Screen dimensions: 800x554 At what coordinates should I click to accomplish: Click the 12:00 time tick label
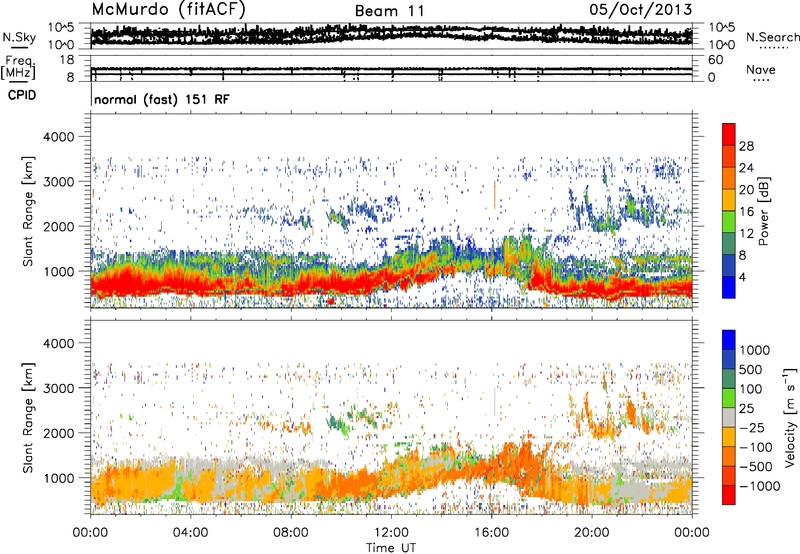(391, 533)
